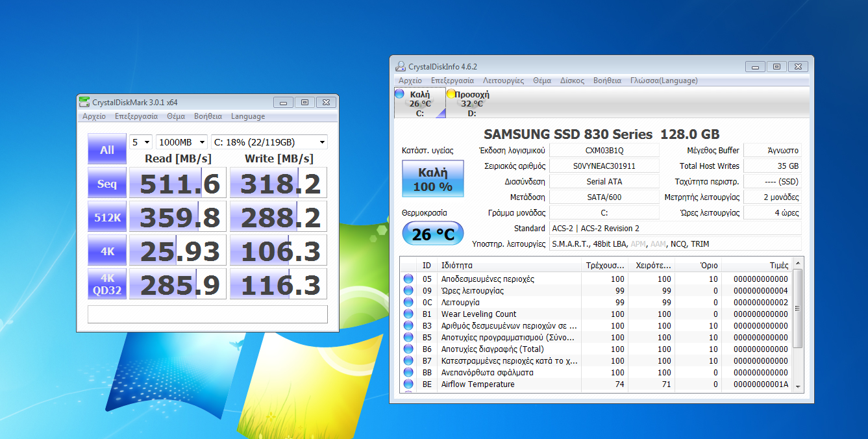Click the Χειρότε... column header
The width and height of the screenshot is (868, 439).
point(651,265)
